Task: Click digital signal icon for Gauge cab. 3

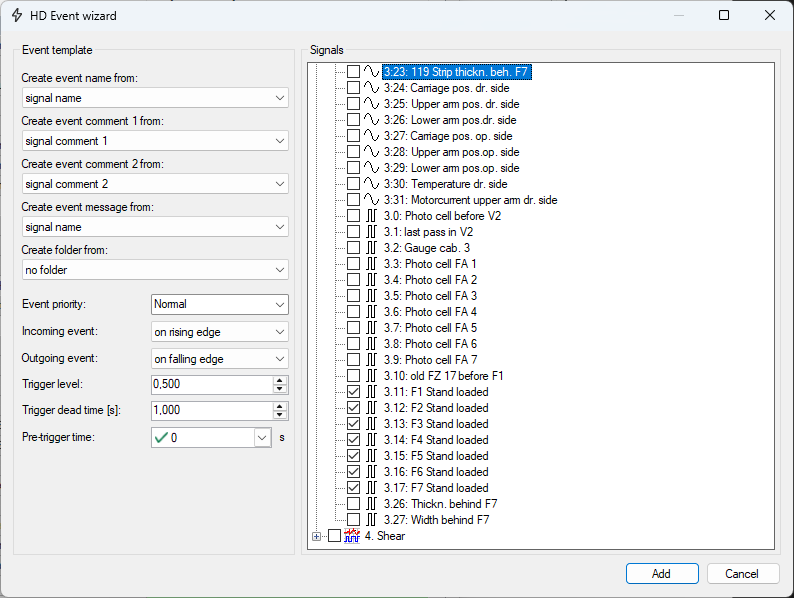Action: click(371, 248)
